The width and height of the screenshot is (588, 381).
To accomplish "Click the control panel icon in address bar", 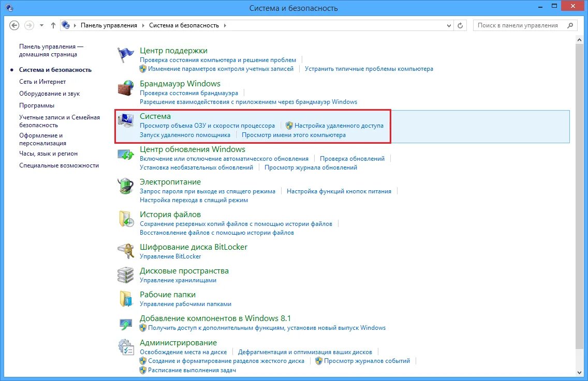I will tap(66, 25).
